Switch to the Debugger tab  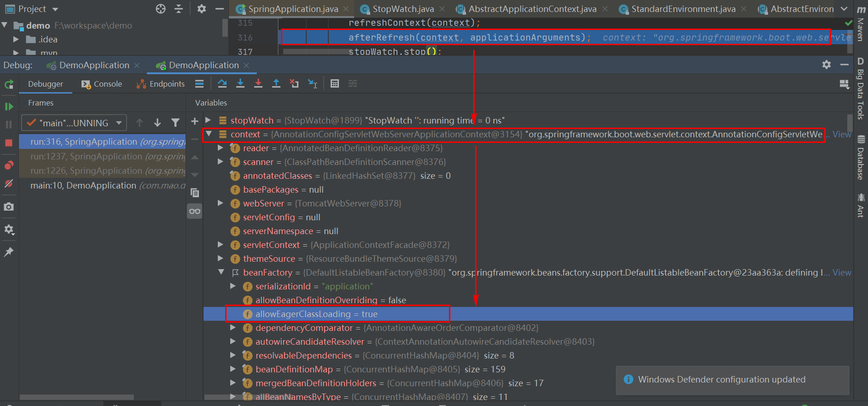pyautogui.click(x=46, y=84)
